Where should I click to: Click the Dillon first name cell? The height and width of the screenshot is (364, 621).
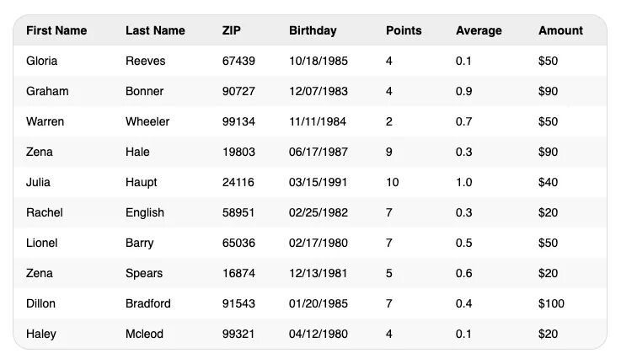point(41,303)
